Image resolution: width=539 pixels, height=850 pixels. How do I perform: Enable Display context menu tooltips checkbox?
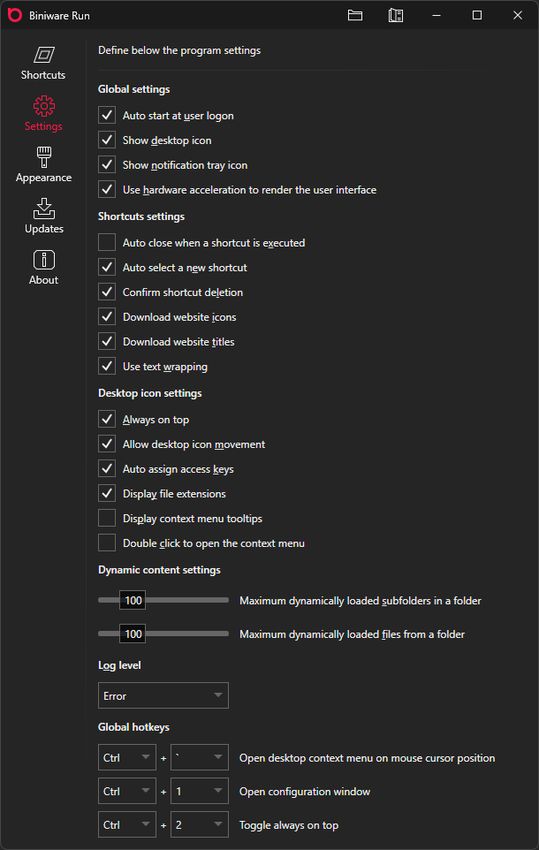[107, 518]
